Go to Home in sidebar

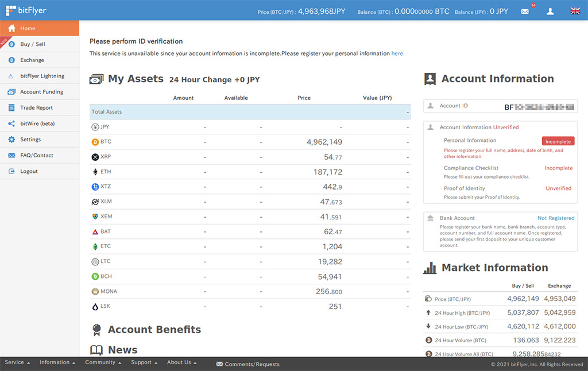point(40,28)
